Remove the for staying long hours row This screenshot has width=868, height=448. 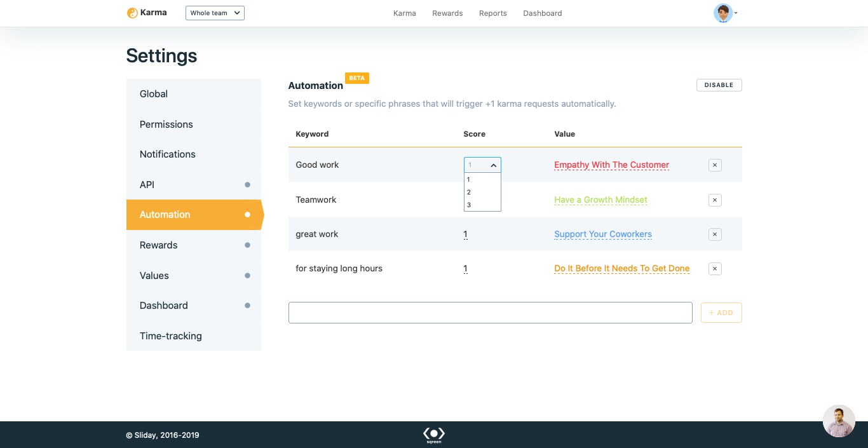[715, 269]
